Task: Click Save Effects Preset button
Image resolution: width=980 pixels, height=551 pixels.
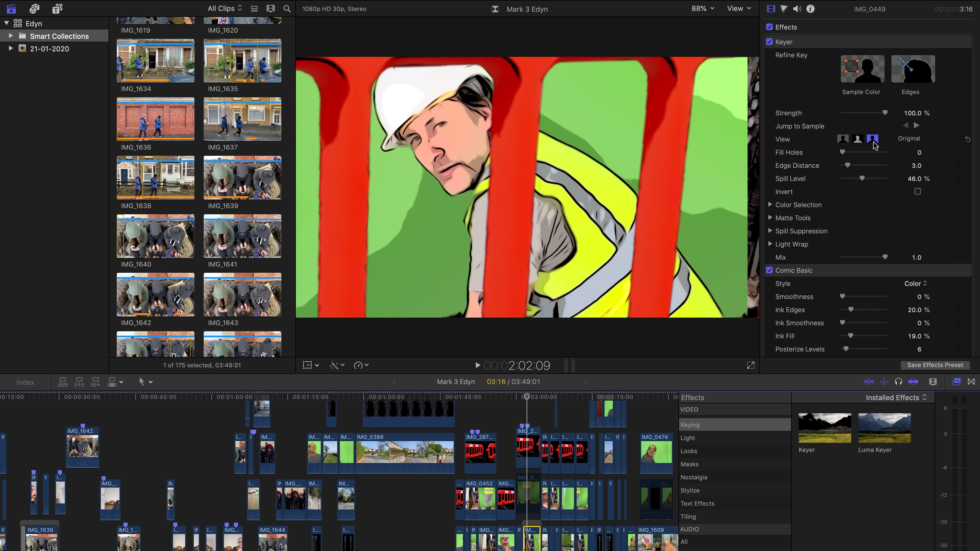Action: pos(936,365)
